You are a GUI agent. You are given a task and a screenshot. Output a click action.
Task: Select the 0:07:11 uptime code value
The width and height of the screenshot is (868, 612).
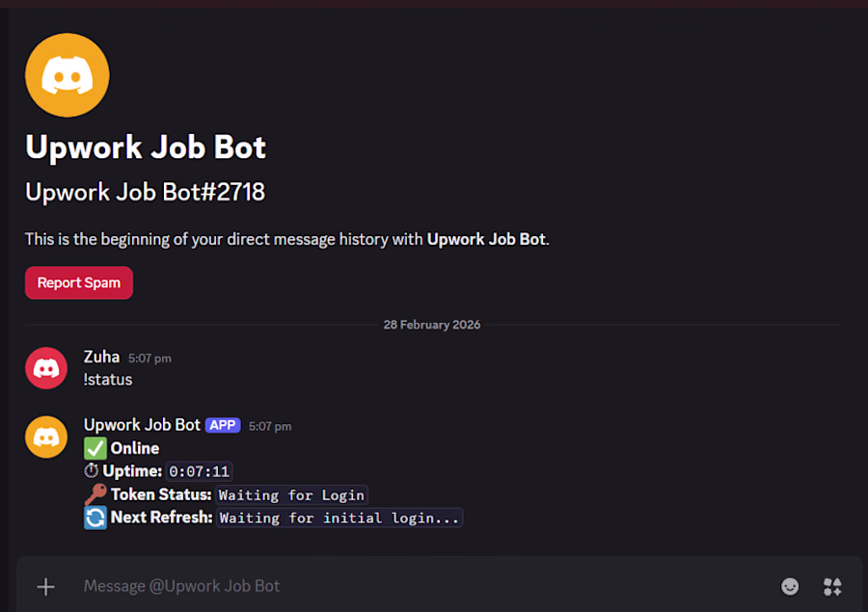pos(199,471)
